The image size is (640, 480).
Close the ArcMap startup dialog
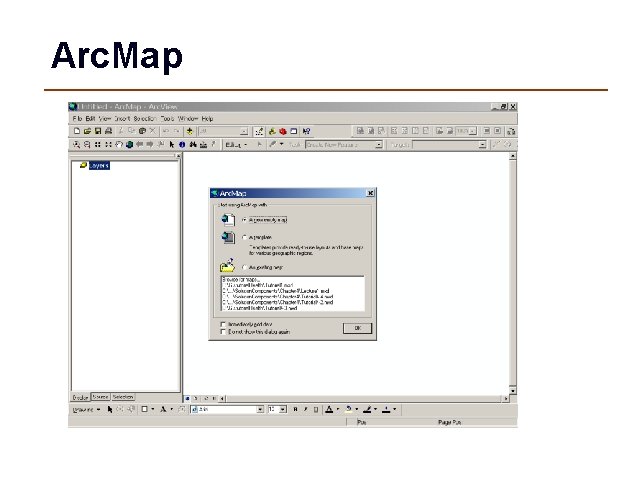(370, 193)
